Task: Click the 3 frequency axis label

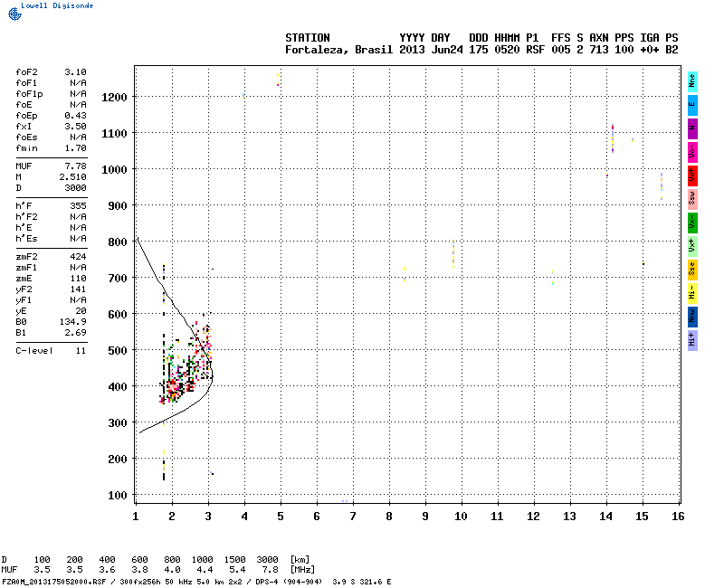Action: [208, 517]
